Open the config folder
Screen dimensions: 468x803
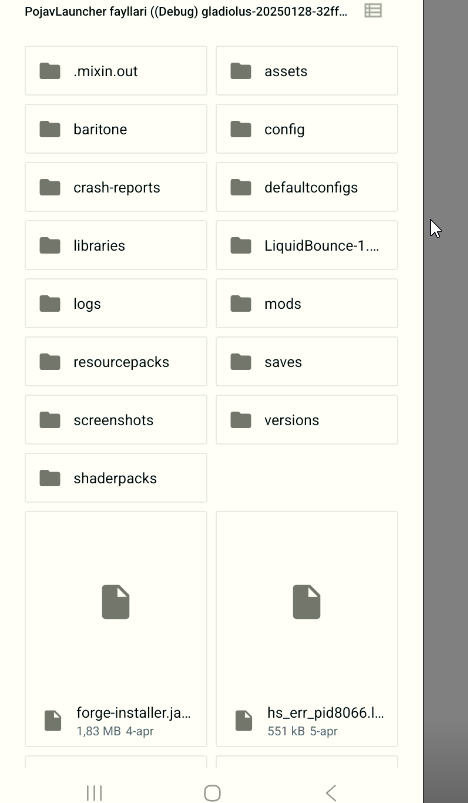point(307,129)
